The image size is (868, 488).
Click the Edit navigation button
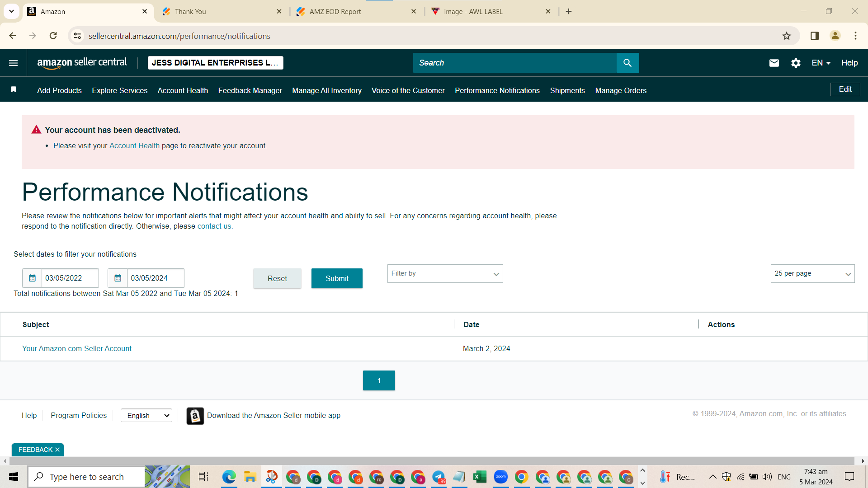(845, 89)
